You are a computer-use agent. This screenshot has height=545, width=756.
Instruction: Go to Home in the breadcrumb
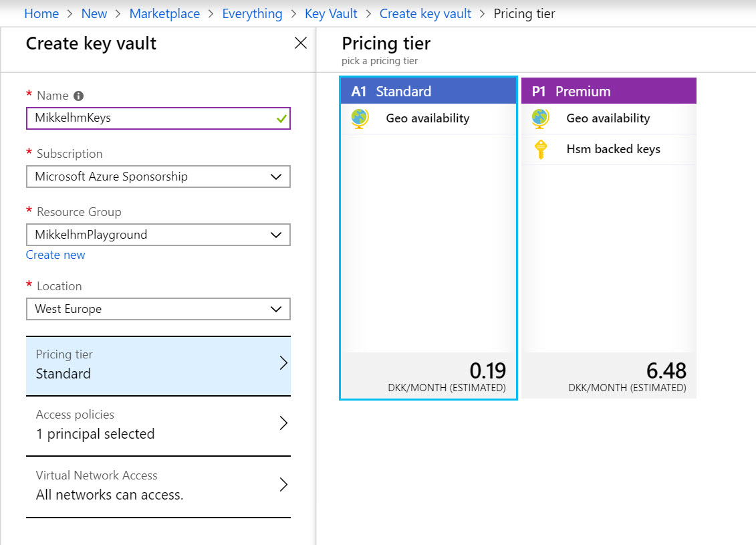pos(41,13)
